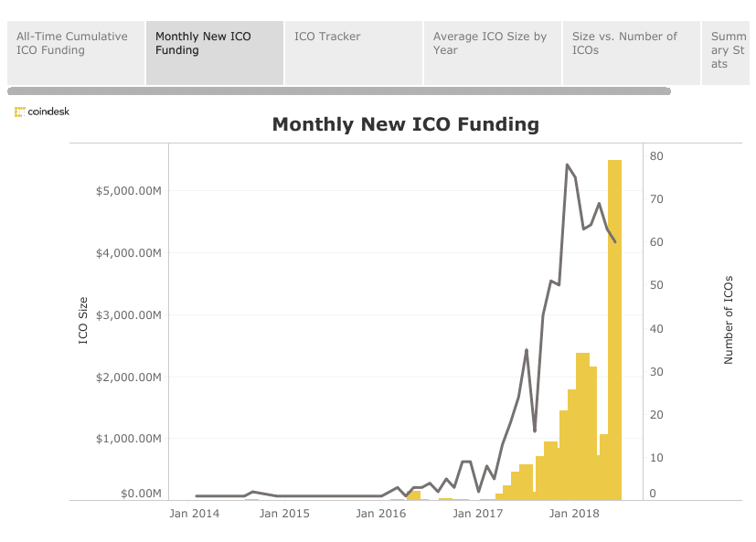Click the horizontal tab scrollbar
The width and height of the screenshot is (756, 542).
pos(338,91)
